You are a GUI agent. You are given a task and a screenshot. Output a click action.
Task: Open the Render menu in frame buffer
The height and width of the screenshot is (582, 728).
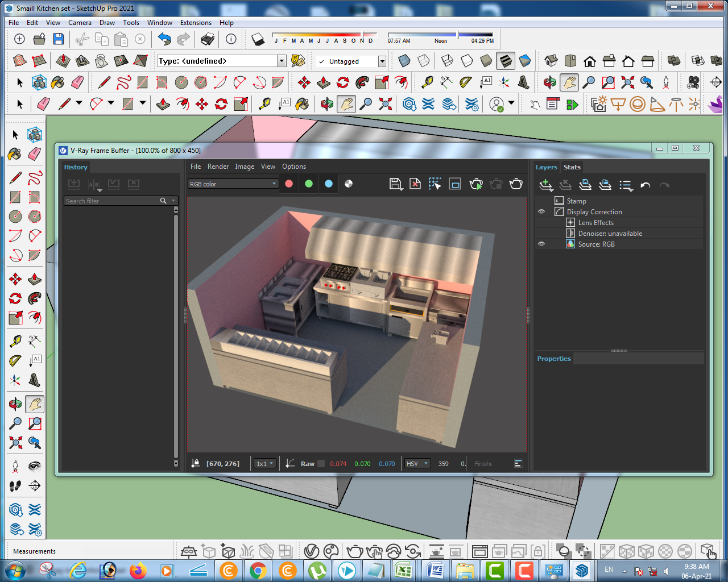[x=218, y=167]
